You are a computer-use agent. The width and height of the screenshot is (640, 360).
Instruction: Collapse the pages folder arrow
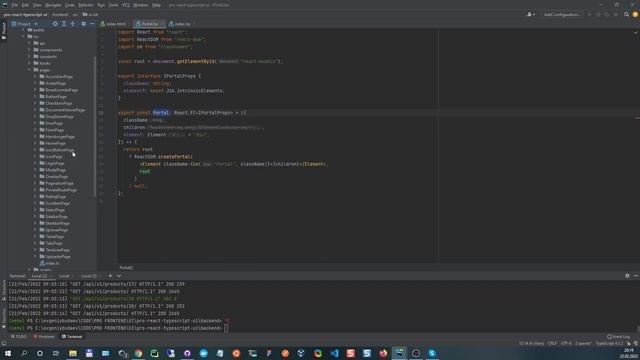[29, 70]
